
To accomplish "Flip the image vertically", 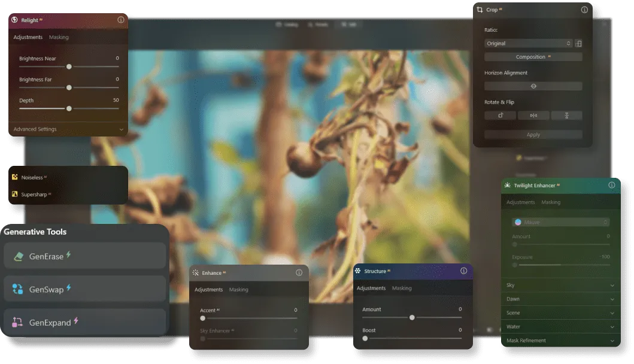I will point(566,116).
